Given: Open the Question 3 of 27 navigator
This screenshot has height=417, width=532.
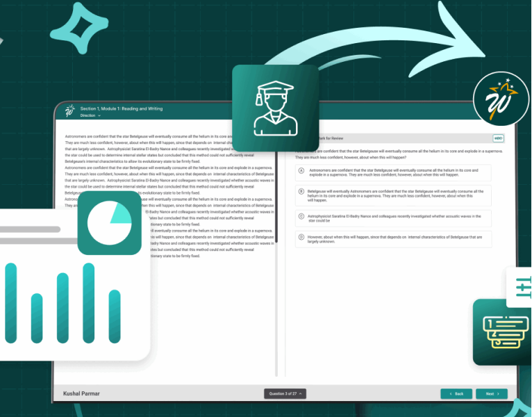Looking at the screenshot, I should tap(285, 393).
